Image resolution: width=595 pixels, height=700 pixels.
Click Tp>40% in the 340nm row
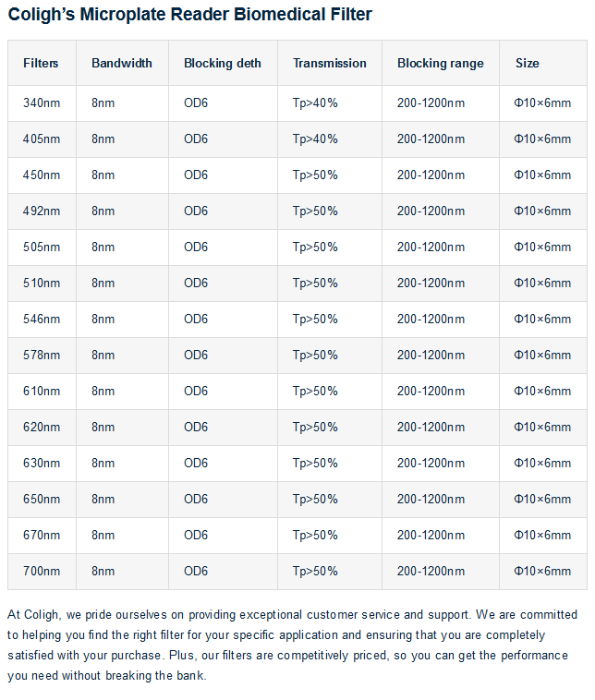coord(315,103)
